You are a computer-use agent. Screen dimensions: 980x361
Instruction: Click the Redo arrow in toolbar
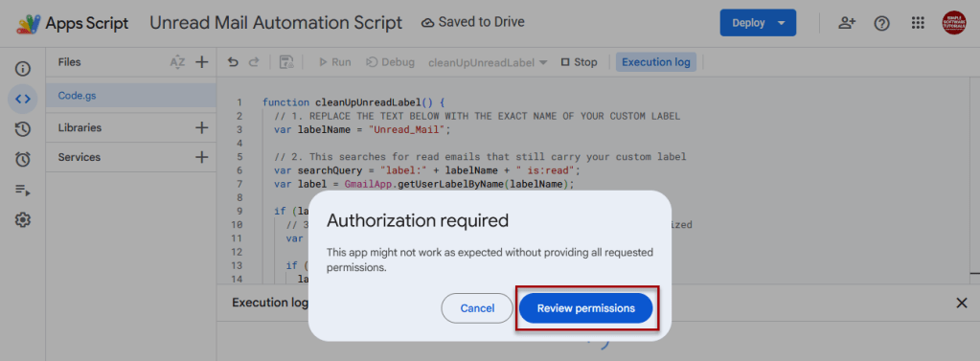(x=254, y=62)
